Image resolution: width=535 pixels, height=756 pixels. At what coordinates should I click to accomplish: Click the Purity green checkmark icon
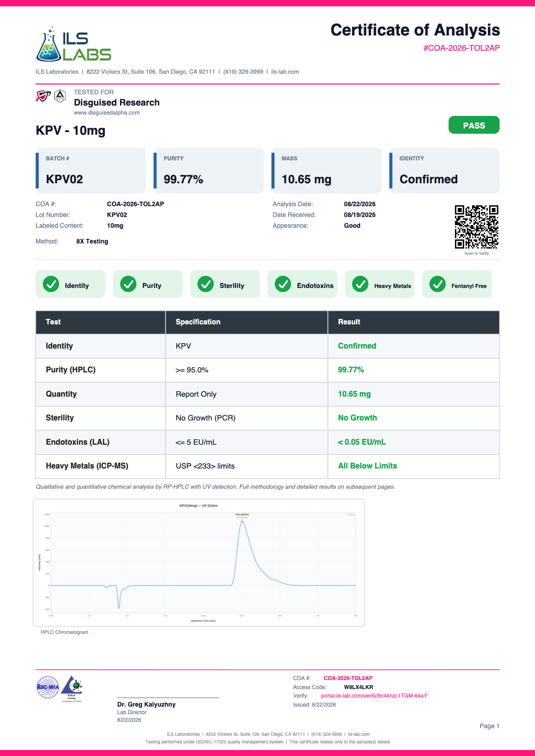pos(128,284)
